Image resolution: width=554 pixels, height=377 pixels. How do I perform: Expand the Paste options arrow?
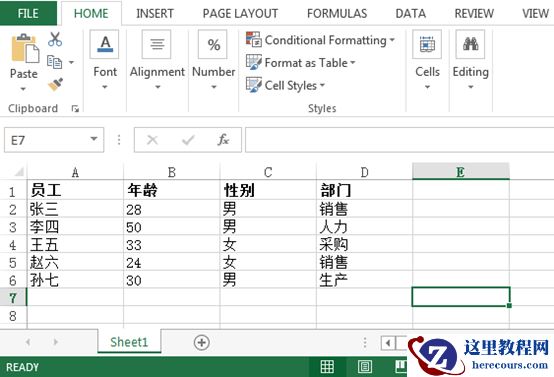click(x=23, y=89)
